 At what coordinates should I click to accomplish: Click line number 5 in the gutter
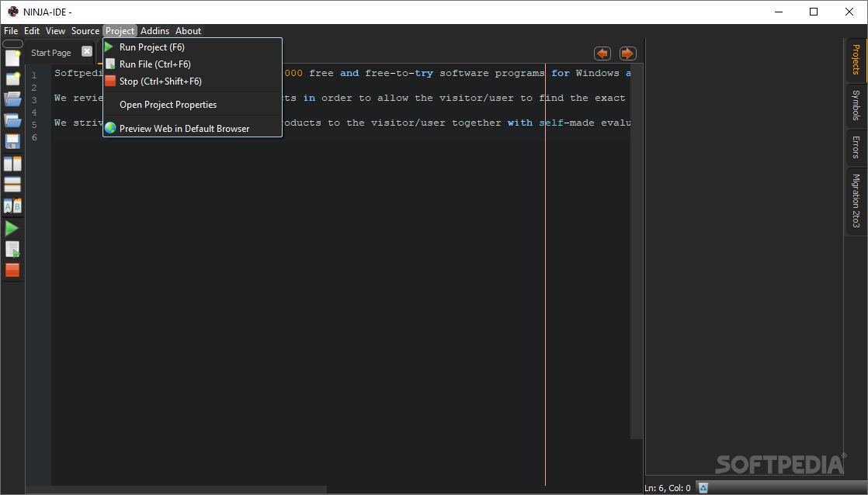pos(34,125)
